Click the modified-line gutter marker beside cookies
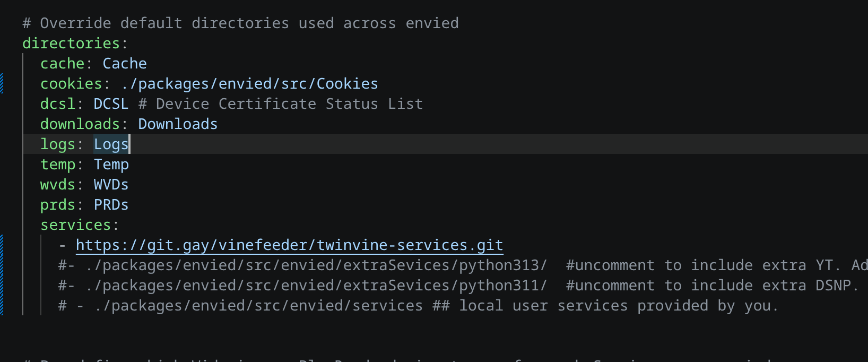This screenshot has height=362, width=868. coord(2,84)
